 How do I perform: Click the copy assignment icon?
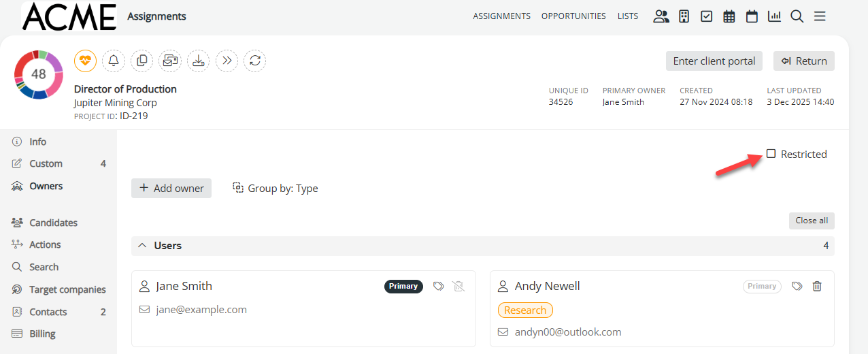pyautogui.click(x=141, y=61)
